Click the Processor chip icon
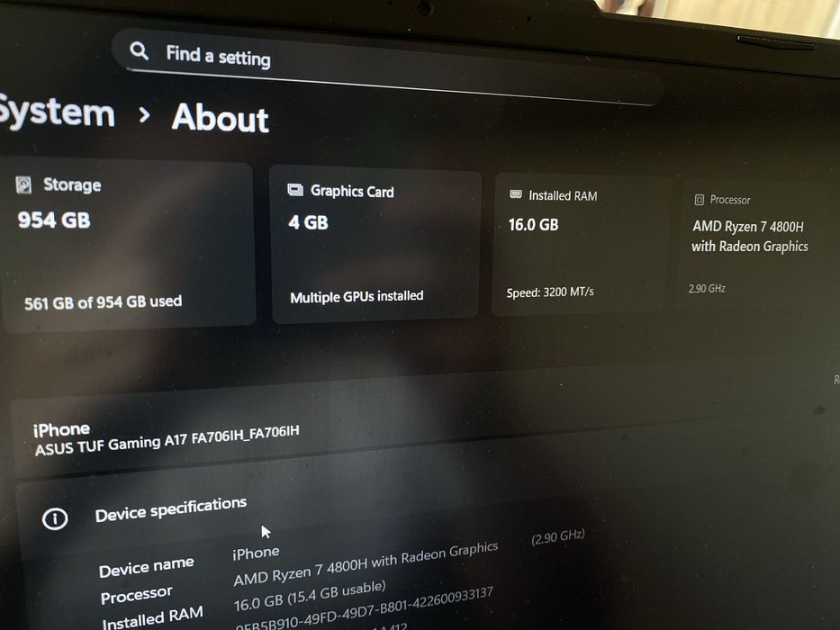 700,199
